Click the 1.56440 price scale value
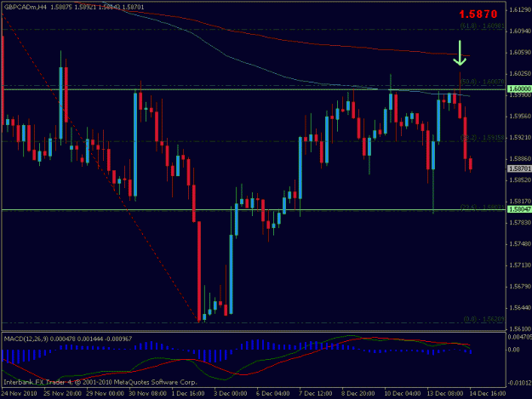Image resolution: width=532 pixels, height=399 pixels. tap(520, 308)
